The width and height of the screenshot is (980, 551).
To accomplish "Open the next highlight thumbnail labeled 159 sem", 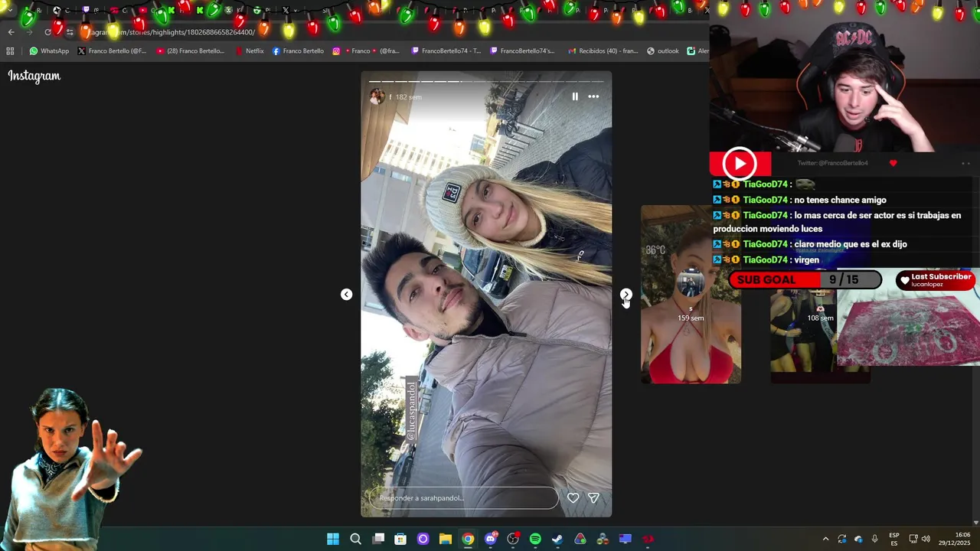I will point(691,295).
